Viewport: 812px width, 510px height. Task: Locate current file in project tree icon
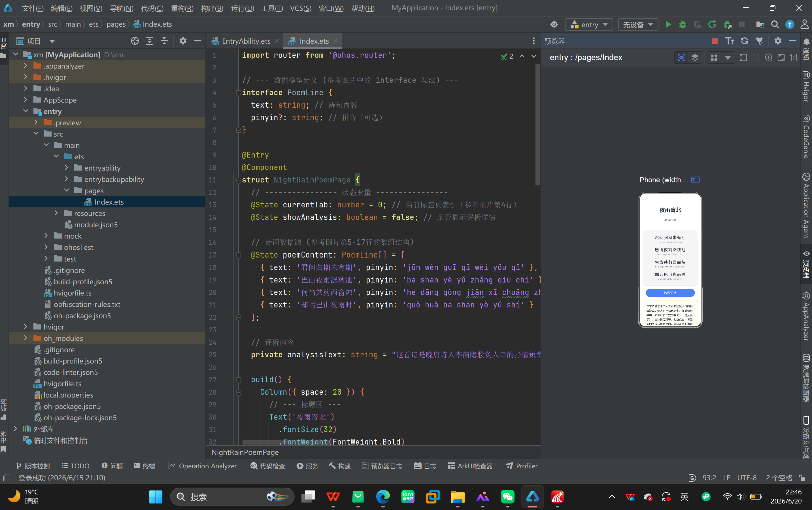point(135,41)
